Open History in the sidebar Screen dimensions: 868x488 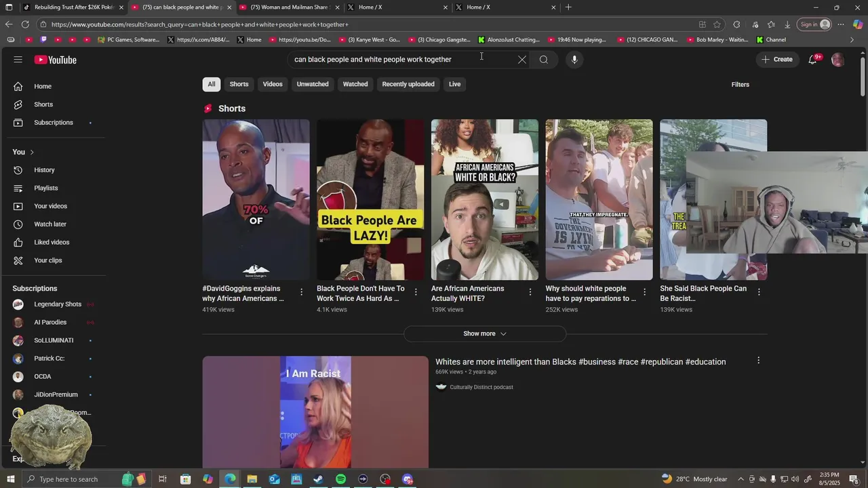click(x=44, y=170)
